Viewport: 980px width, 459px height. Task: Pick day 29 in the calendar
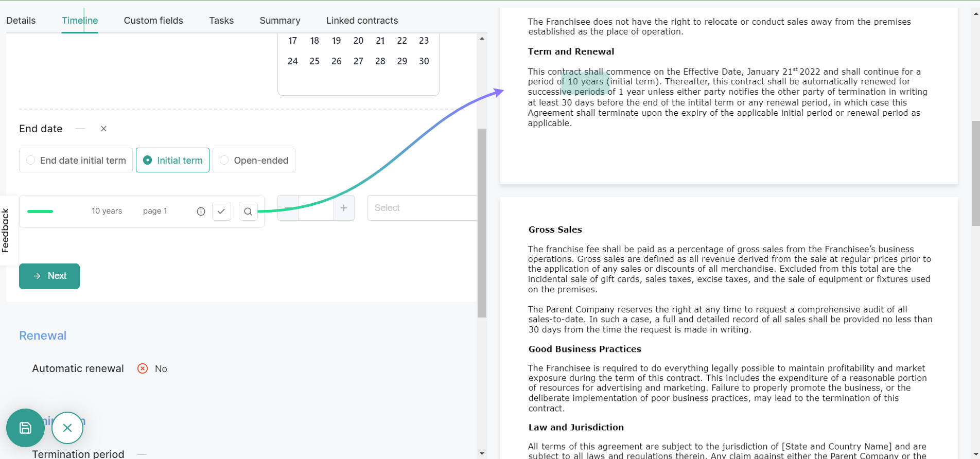point(402,61)
